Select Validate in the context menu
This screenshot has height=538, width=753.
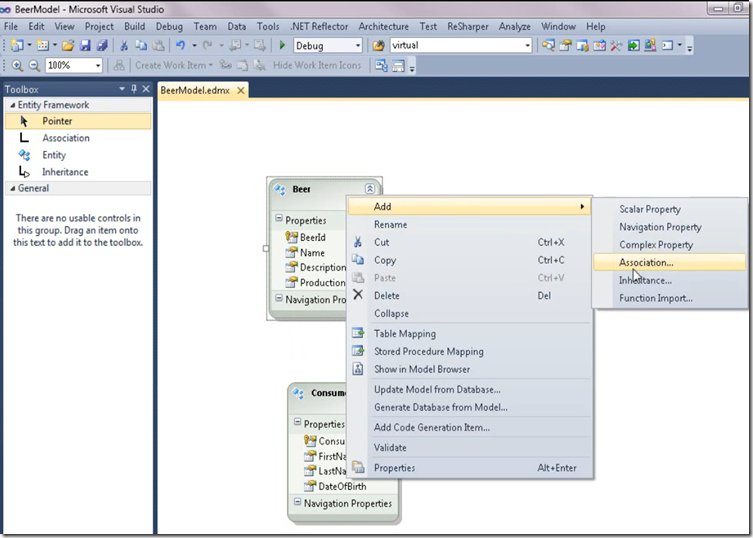(x=470, y=447)
